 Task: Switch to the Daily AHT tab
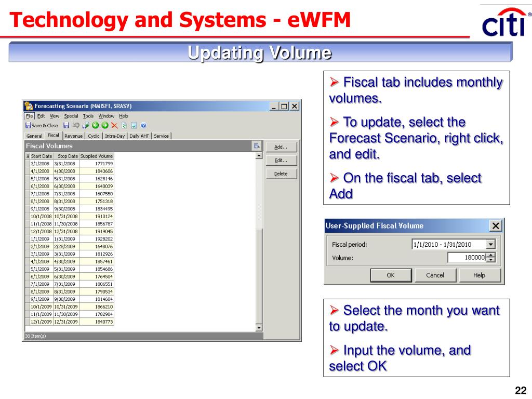click(x=139, y=136)
